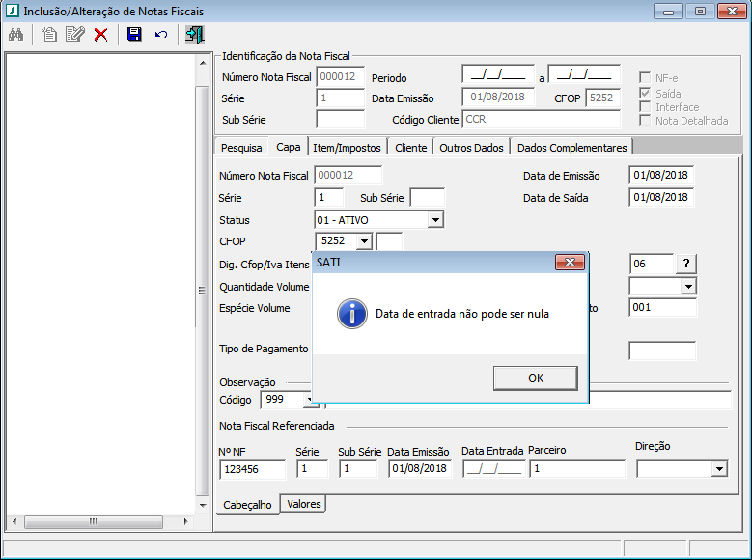
Task: Click the exit door icon
Action: coord(195,35)
